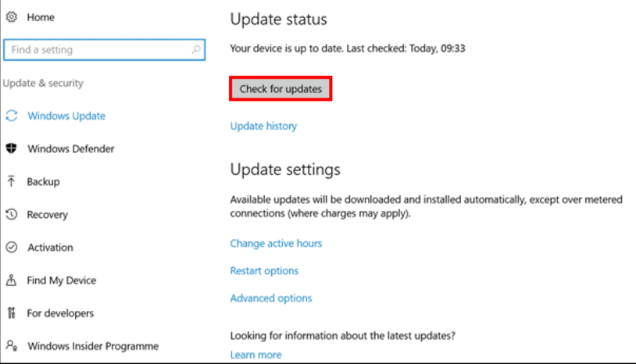
Task: Open the Windows Insider Programme page
Action: tap(93, 346)
